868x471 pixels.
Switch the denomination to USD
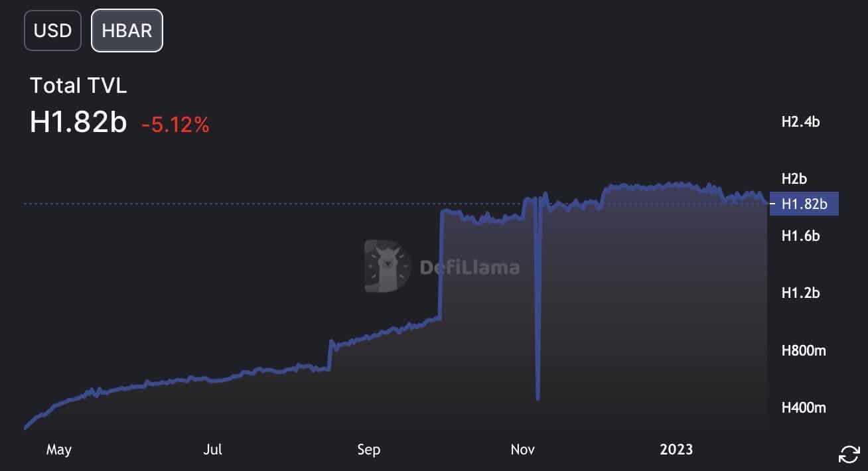(x=52, y=31)
